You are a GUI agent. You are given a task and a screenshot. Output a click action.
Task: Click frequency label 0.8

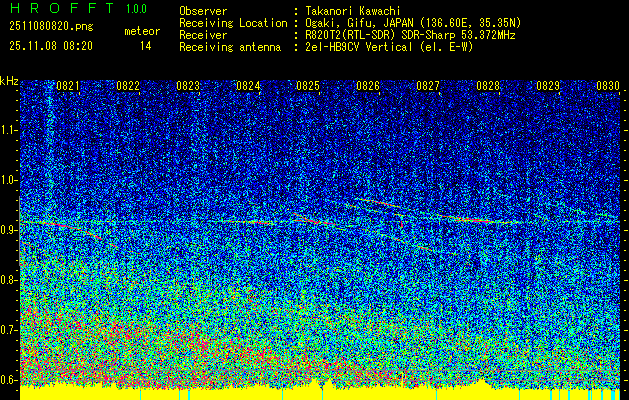[9, 280]
